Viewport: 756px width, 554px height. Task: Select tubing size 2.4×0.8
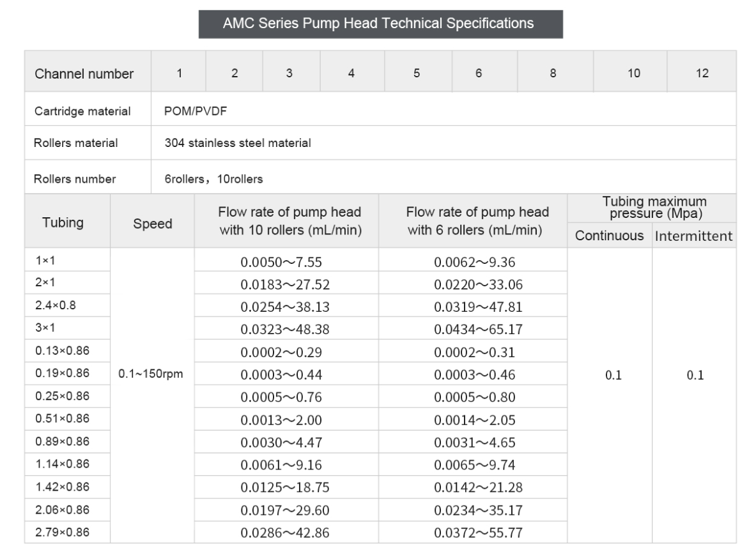click(x=56, y=305)
